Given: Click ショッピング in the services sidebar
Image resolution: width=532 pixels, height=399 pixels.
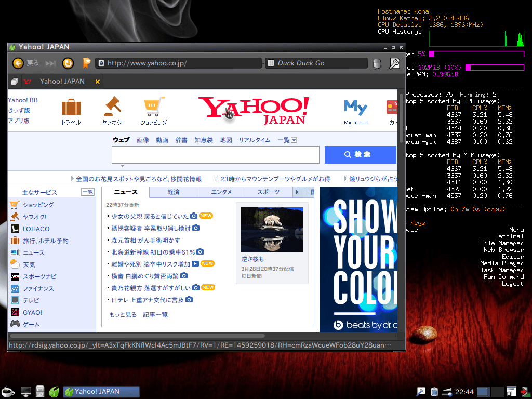Looking at the screenshot, I should coord(38,205).
